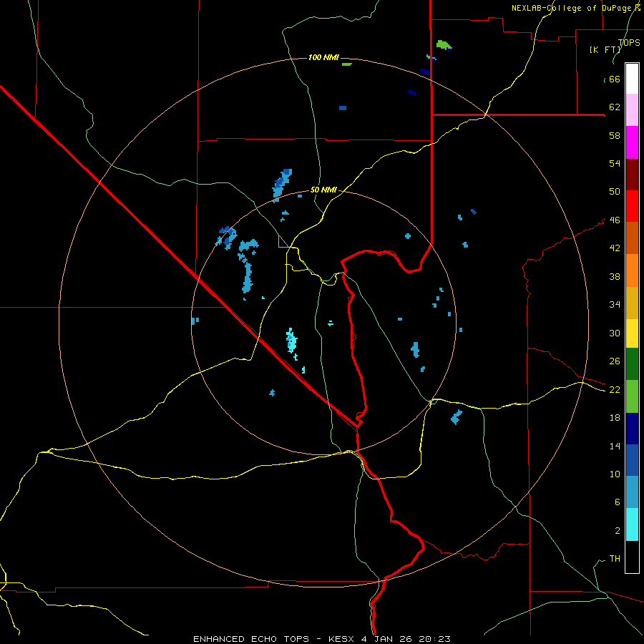644x644 pixels.
Task: Click the legend value '18'
Action: click(615, 418)
